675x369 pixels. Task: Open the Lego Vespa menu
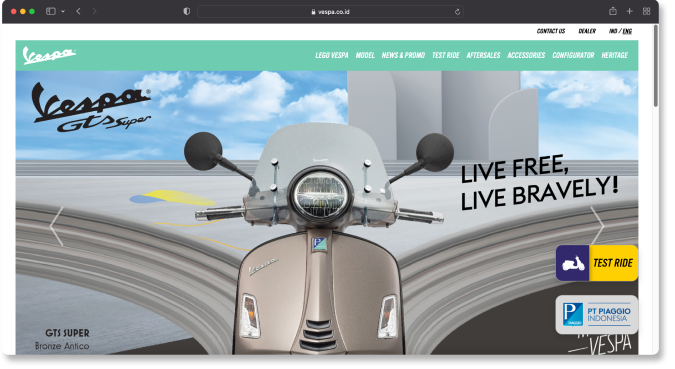(331, 55)
